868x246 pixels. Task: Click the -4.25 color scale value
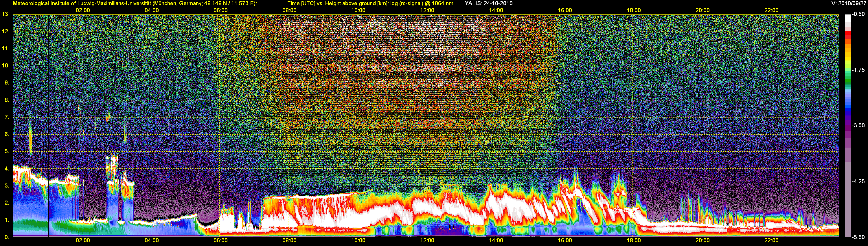click(858, 181)
